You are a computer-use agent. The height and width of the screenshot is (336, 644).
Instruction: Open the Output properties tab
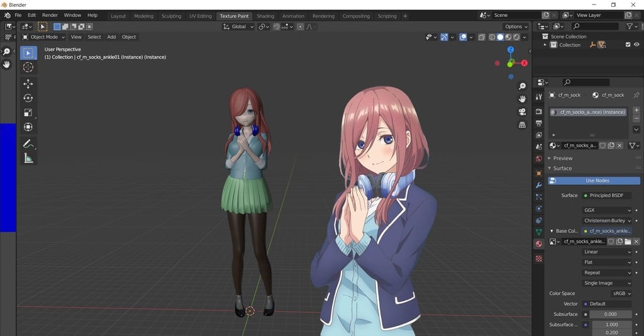[x=539, y=123]
